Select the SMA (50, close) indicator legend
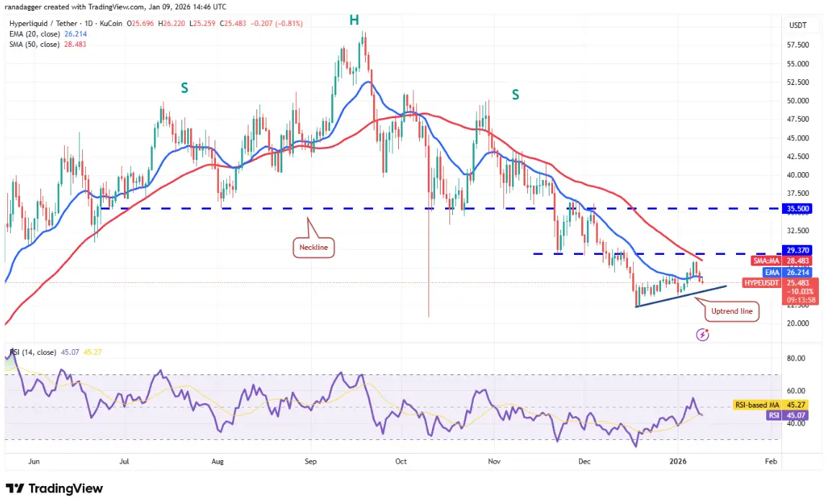Image resolution: width=826 pixels, height=504 pixels. pos(48,44)
